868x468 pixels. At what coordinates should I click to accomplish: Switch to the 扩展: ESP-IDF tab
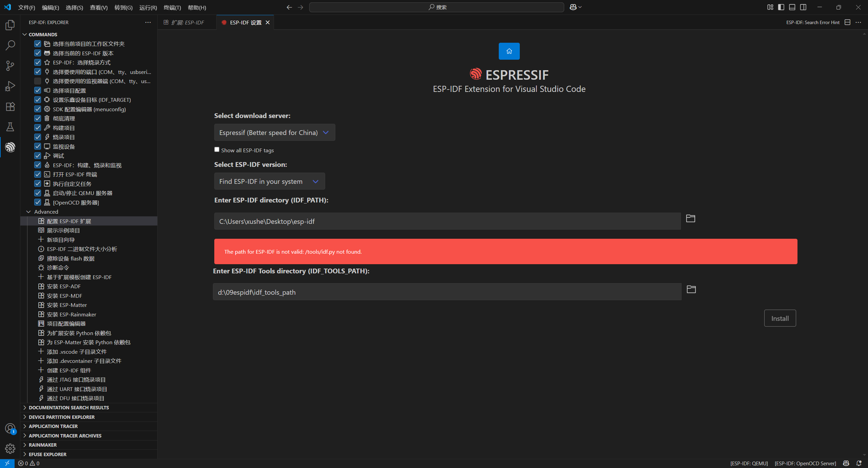pos(187,22)
